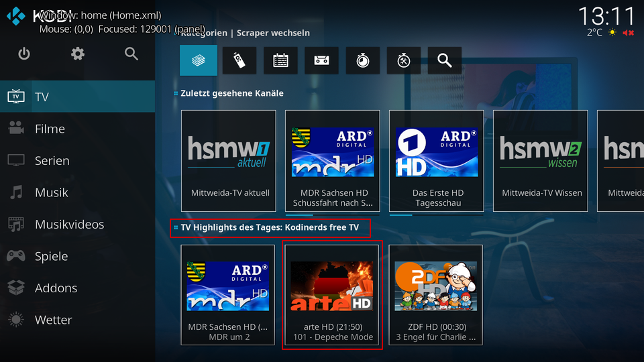644x362 pixels.
Task: Open the remote control icon tile
Action: click(x=239, y=60)
